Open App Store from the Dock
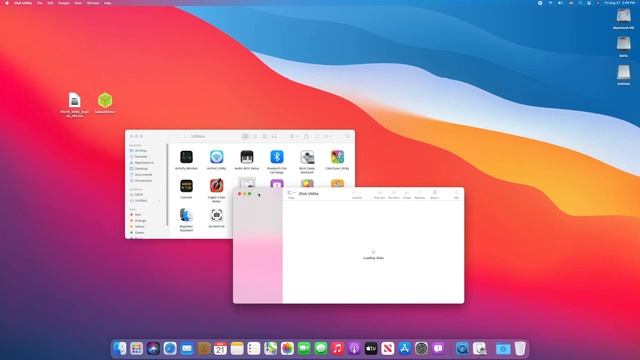The image size is (640, 360). tap(404, 348)
